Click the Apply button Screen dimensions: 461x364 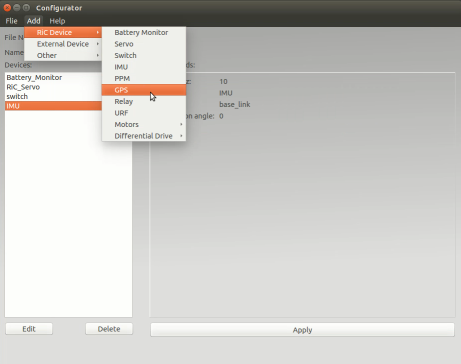[x=302, y=330]
